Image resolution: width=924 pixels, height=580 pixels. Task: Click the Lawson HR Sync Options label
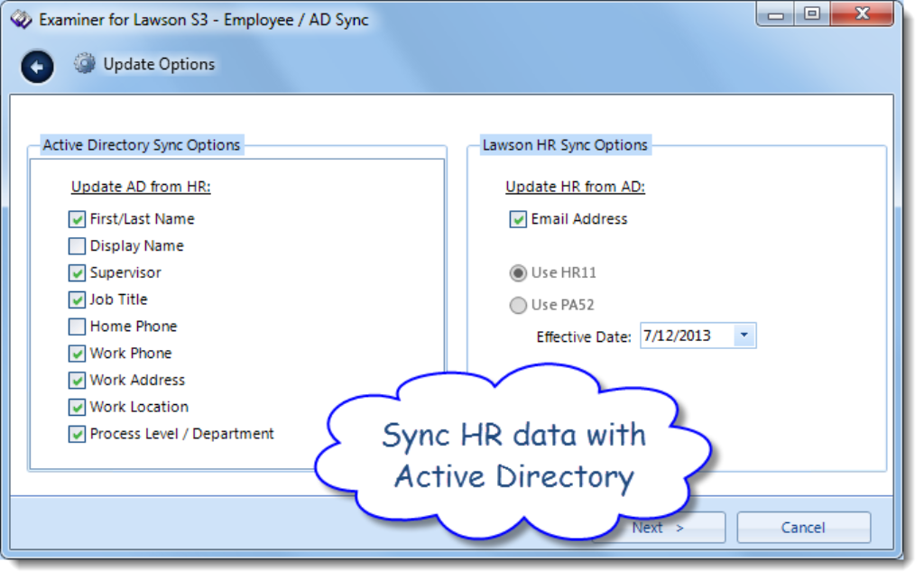[x=565, y=145]
